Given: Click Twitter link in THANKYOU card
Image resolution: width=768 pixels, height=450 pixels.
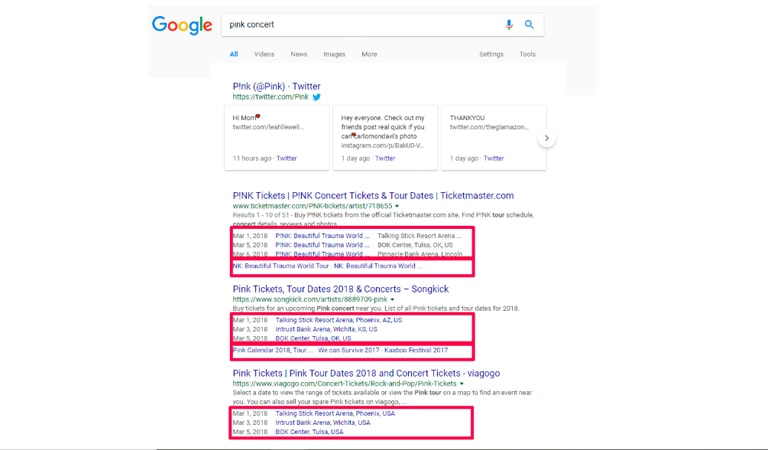Looking at the screenshot, I should 494,158.
